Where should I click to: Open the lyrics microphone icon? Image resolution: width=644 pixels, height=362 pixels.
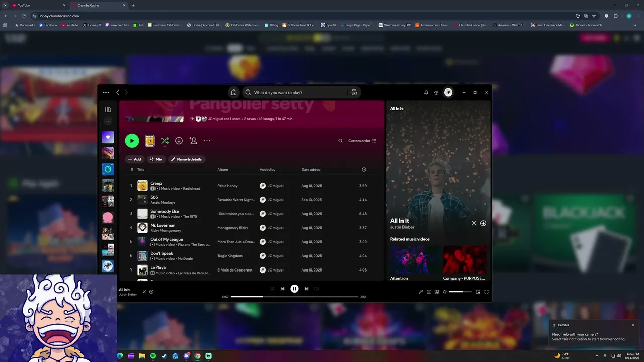tap(421, 292)
